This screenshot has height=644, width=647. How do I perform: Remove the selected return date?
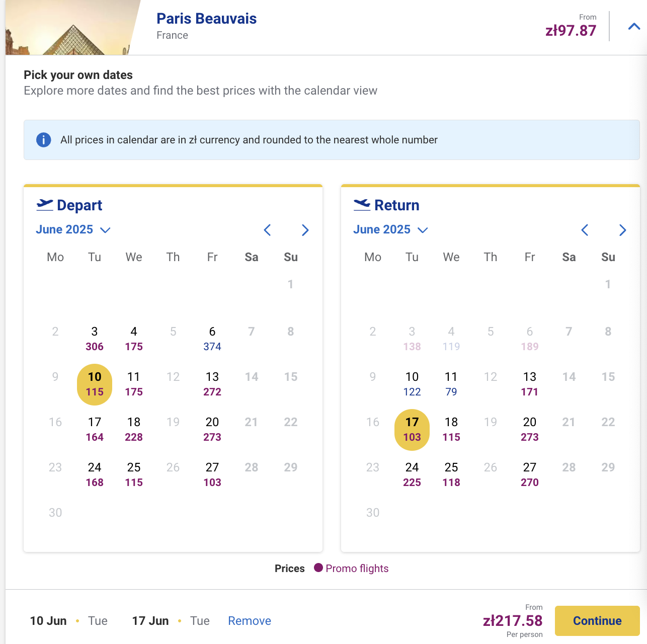pos(250,621)
